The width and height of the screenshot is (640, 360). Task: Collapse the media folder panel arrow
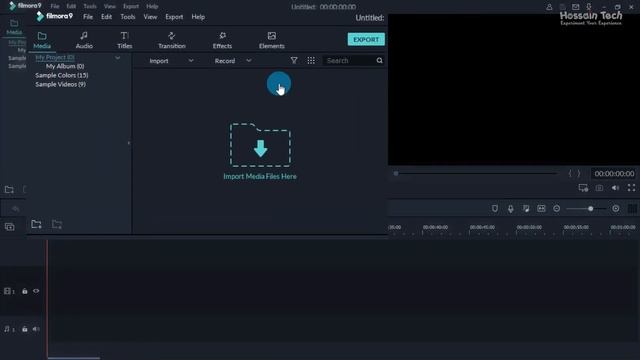(129, 143)
